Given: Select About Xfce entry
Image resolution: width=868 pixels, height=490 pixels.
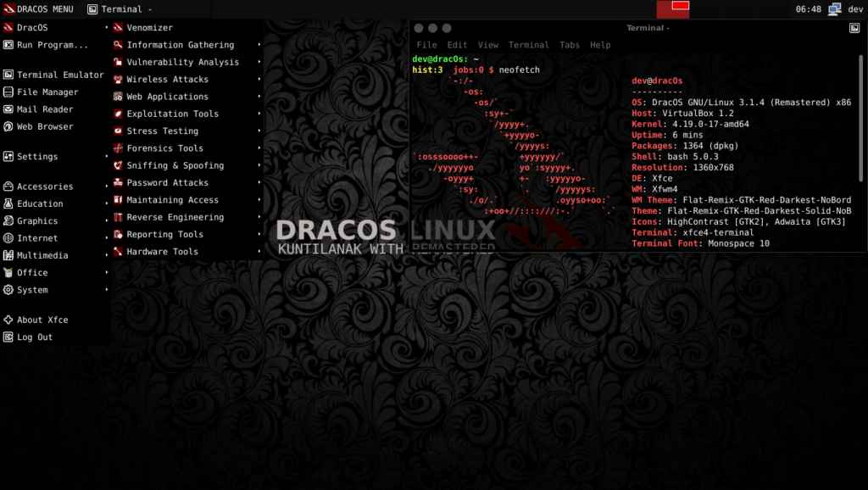Looking at the screenshot, I should pyautogui.click(x=55, y=320).
